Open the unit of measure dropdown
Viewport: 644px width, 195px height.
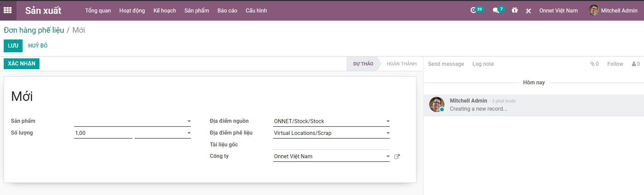point(189,133)
